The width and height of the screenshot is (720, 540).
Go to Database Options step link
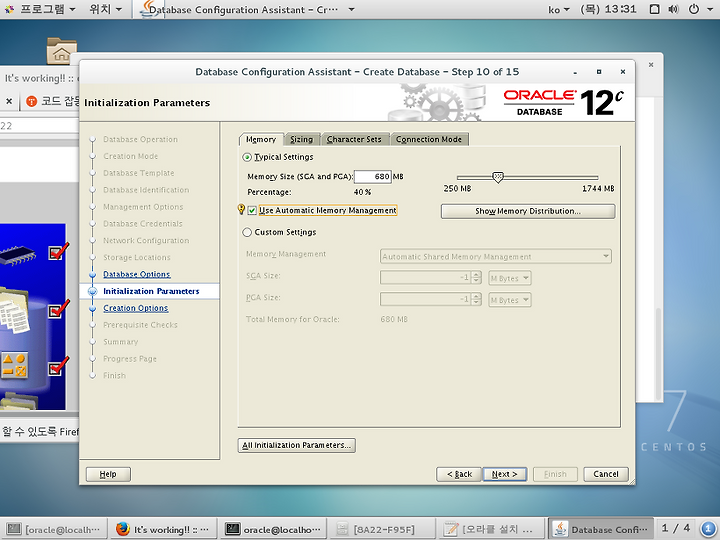(x=136, y=274)
